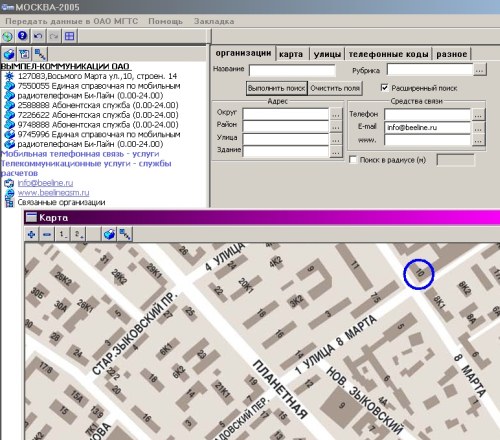Click building 10 circled on the map
The height and width of the screenshot is (440, 500).
click(x=419, y=274)
